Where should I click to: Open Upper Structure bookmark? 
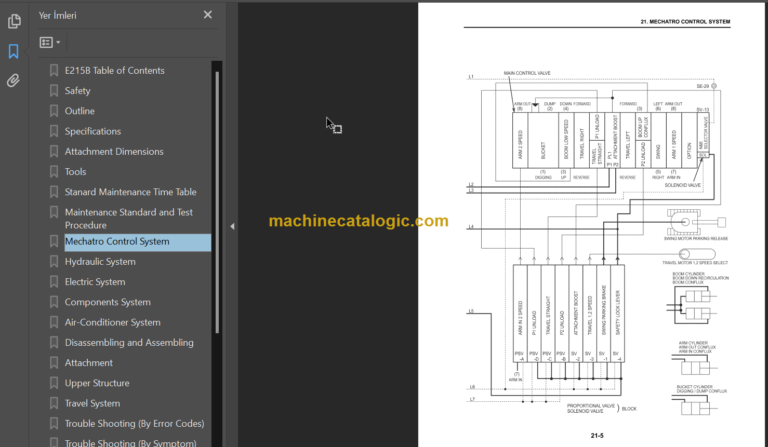point(97,383)
